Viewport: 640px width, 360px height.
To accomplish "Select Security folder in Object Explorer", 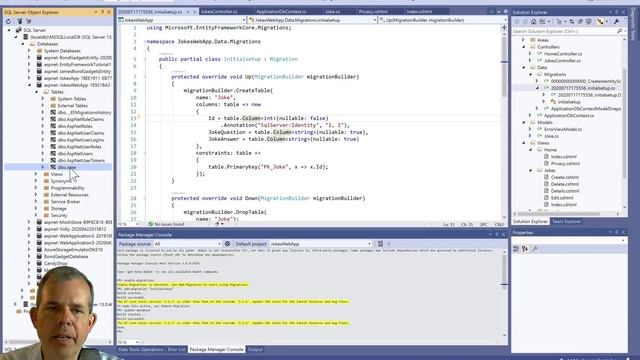I will (59, 215).
